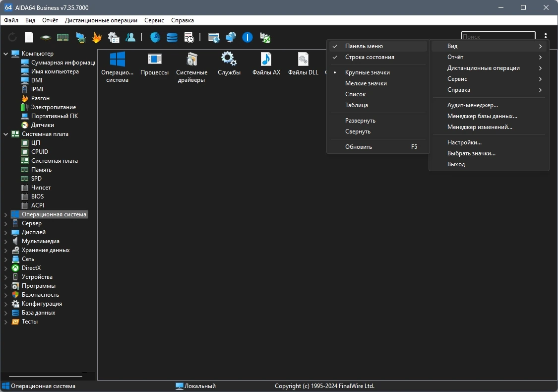The image size is (558, 392).
Task: Click the greyed refresh arrow toolbar icon
Action: point(12,37)
